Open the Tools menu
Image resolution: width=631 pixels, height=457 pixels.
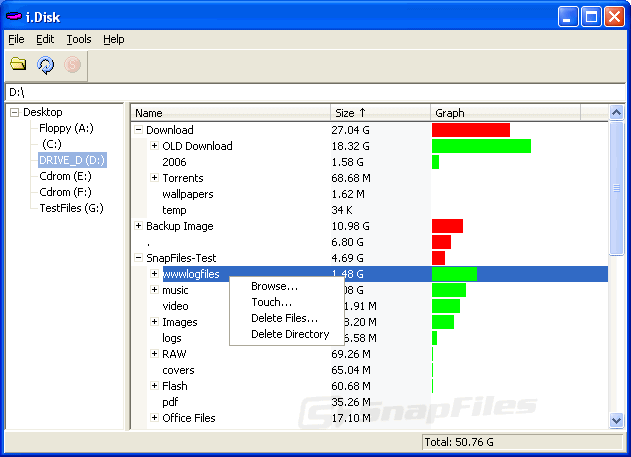(x=79, y=39)
